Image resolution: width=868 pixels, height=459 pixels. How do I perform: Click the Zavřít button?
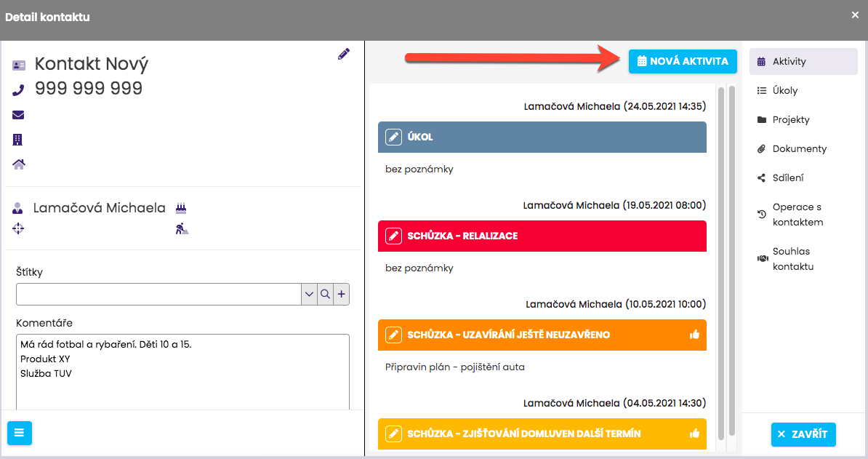click(x=803, y=434)
